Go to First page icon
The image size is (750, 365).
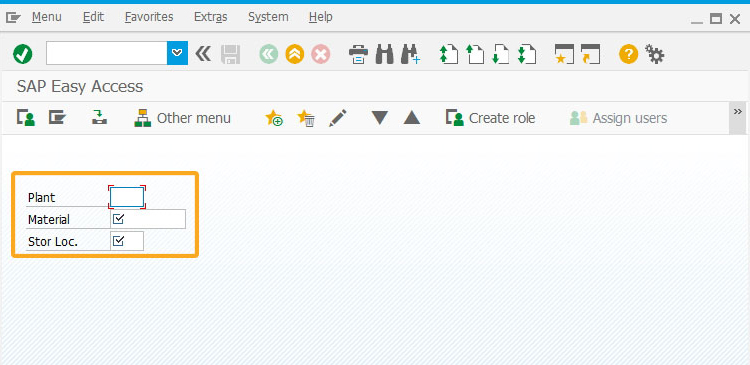(x=449, y=54)
